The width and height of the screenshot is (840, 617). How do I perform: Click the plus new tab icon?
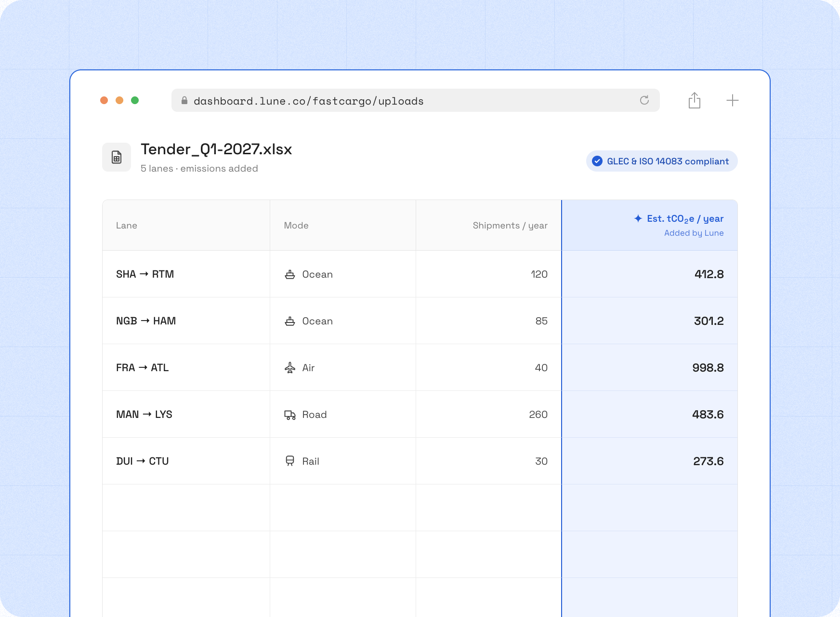coord(733,100)
